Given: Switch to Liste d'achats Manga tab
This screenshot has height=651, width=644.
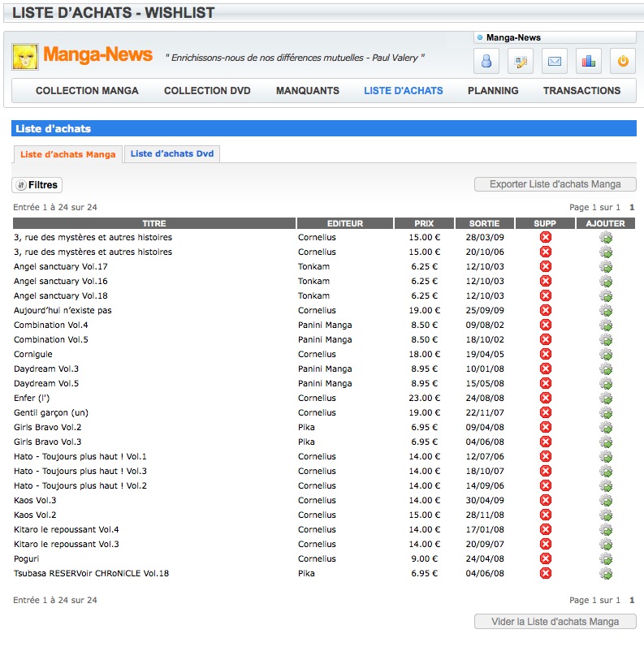Looking at the screenshot, I should [x=68, y=154].
